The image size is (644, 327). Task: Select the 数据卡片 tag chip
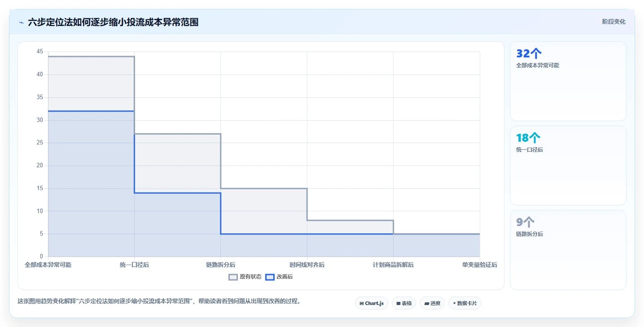(x=465, y=303)
